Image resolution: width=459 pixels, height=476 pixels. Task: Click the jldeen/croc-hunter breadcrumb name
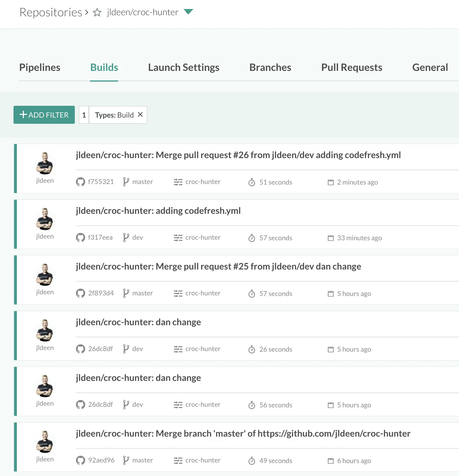point(143,12)
